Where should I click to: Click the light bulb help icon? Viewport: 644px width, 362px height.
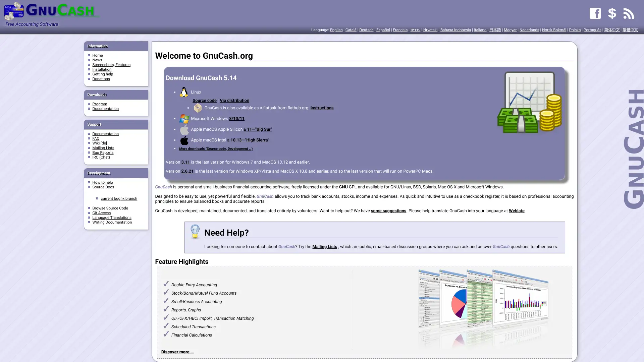[x=195, y=231]
